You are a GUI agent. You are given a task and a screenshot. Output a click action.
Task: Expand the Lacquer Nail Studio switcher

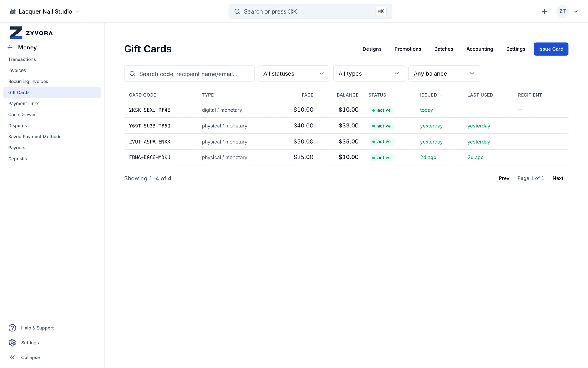tap(78, 11)
